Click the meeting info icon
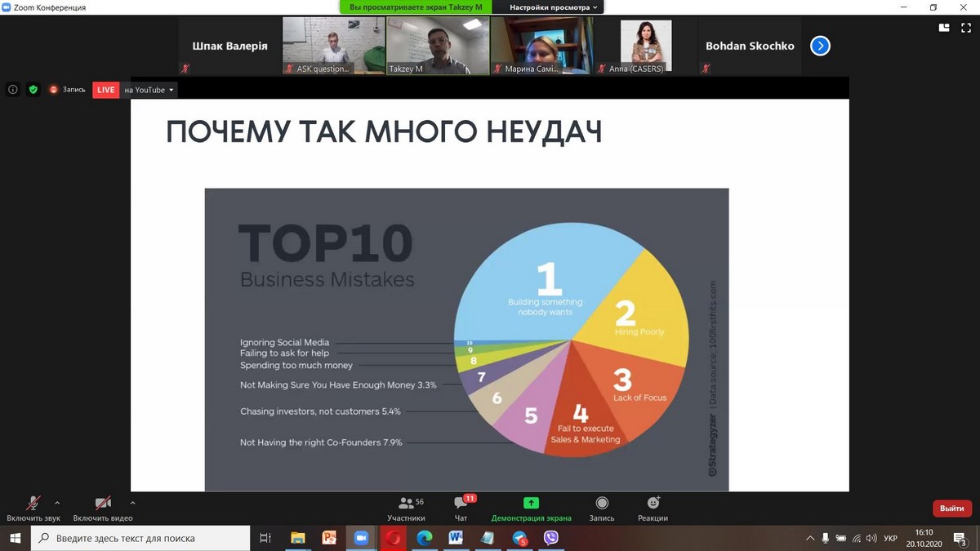This screenshot has width=980, height=551. coord(13,90)
